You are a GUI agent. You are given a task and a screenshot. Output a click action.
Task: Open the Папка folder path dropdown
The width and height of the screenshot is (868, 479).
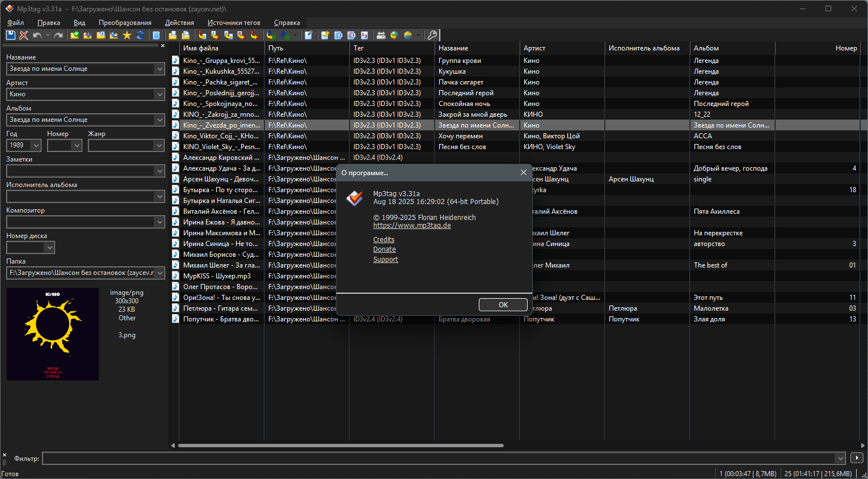pos(159,273)
